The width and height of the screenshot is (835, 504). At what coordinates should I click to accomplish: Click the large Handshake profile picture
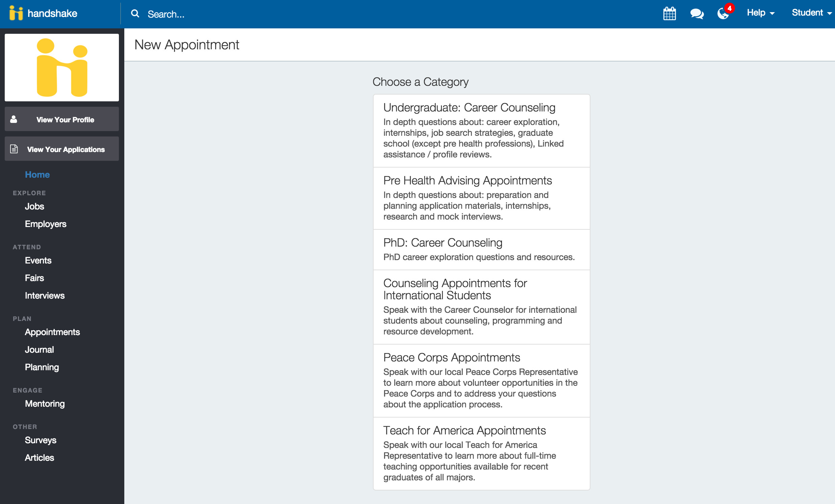pyautogui.click(x=62, y=68)
